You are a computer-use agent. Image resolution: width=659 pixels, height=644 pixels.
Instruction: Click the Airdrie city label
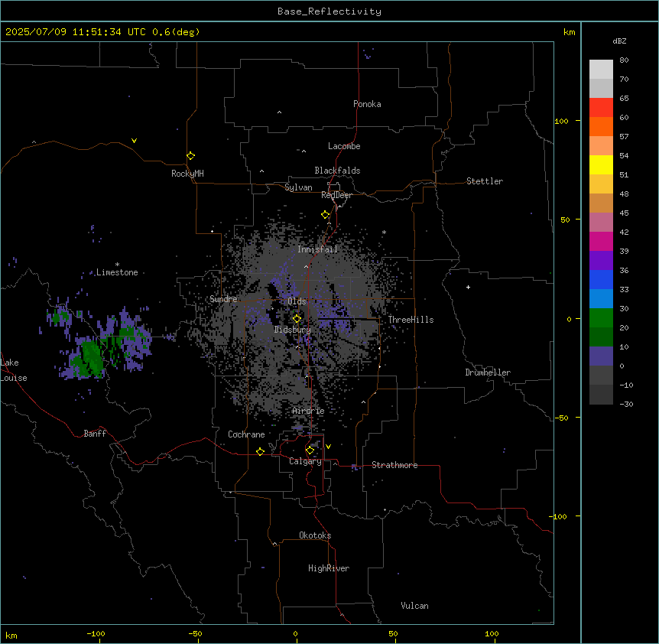point(309,411)
